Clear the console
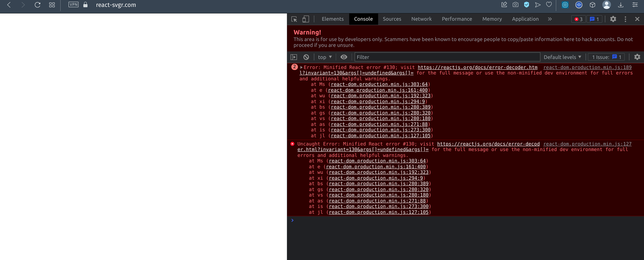 pyautogui.click(x=306, y=57)
